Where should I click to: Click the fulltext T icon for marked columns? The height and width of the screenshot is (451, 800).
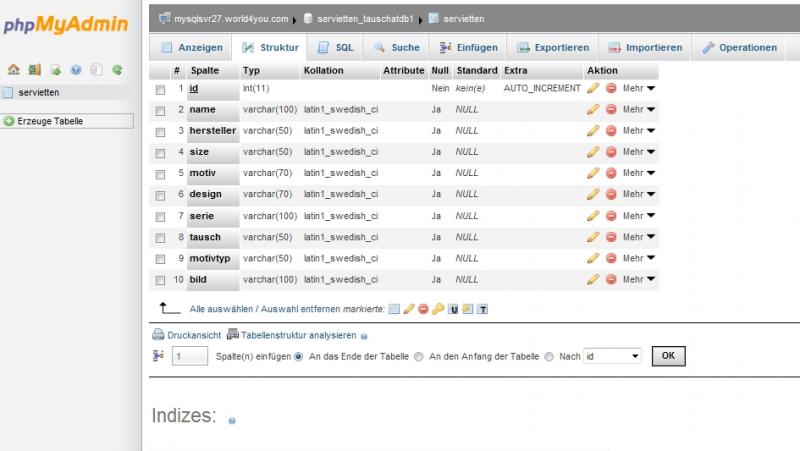[482, 309]
